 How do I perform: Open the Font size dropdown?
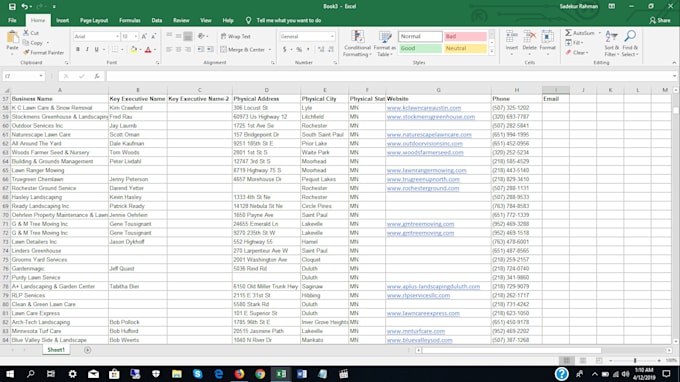pyautogui.click(x=136, y=36)
